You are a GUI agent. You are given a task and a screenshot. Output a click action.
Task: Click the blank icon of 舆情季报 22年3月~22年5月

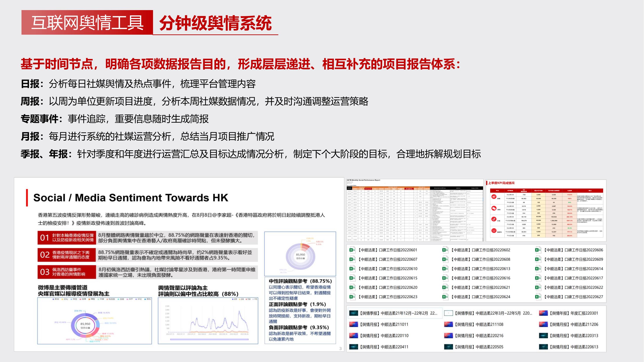[x=448, y=313]
